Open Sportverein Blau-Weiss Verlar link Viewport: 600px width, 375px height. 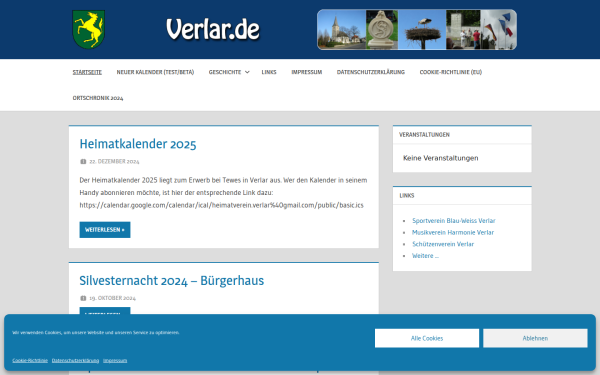coord(453,221)
